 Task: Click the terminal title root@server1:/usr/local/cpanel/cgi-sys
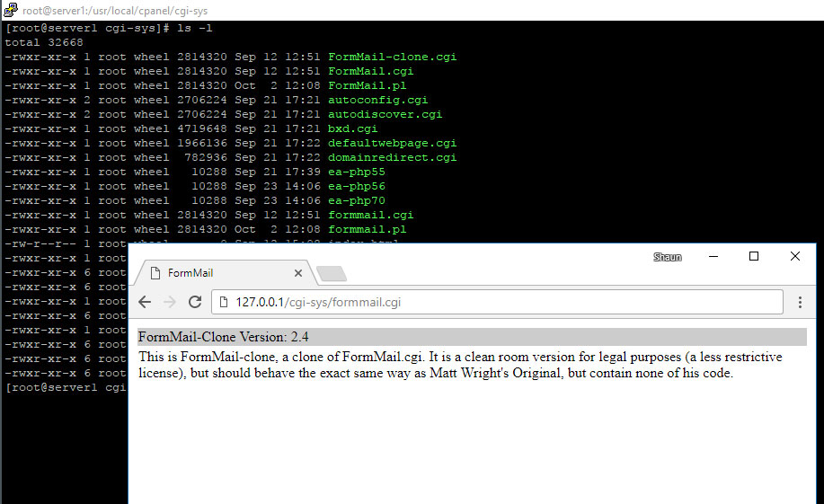coord(114,11)
